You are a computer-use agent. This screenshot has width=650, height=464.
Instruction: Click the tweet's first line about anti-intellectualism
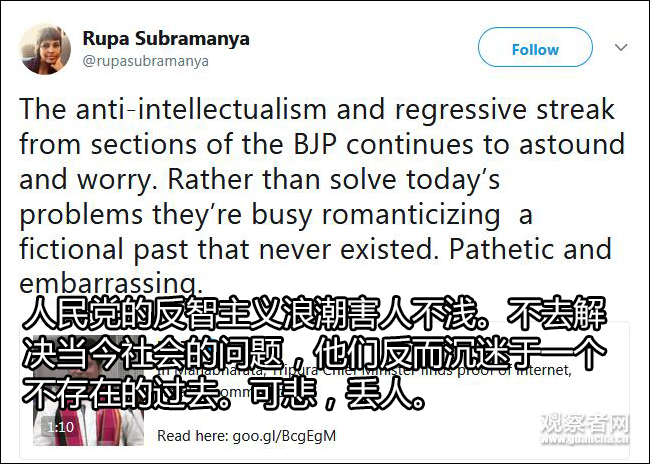point(317,108)
